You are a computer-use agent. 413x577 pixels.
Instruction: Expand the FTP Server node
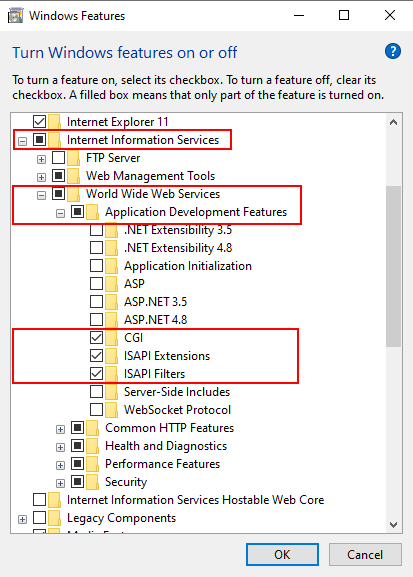click(41, 160)
